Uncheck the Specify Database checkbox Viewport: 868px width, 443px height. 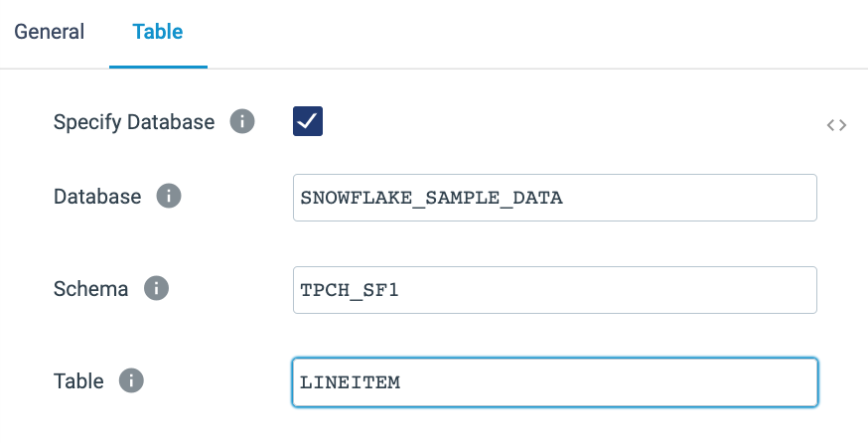point(308,121)
